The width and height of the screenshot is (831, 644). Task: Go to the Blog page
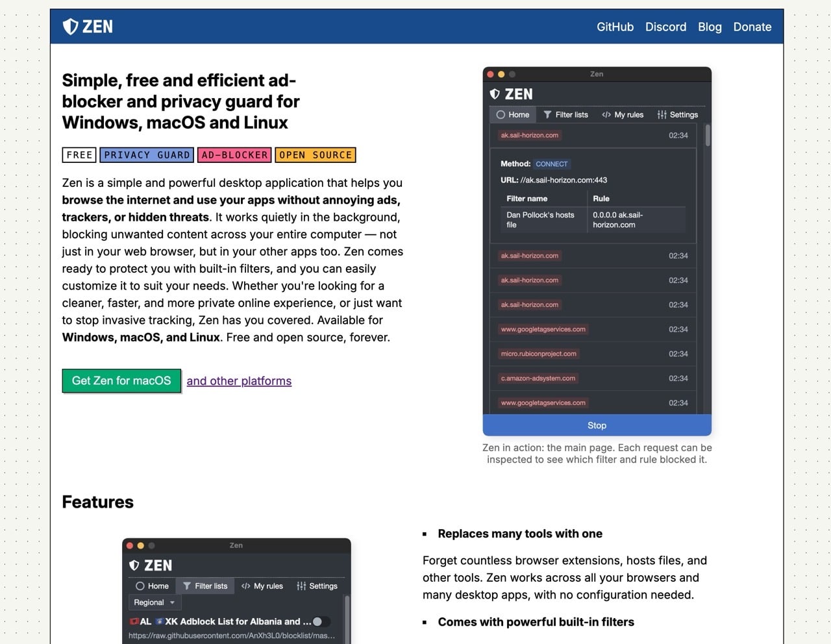tap(710, 27)
